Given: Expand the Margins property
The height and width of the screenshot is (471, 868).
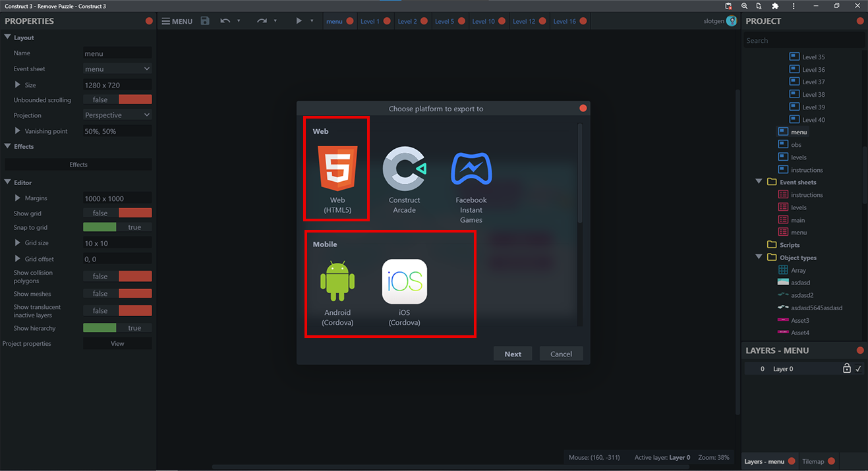Looking at the screenshot, I should (x=18, y=198).
